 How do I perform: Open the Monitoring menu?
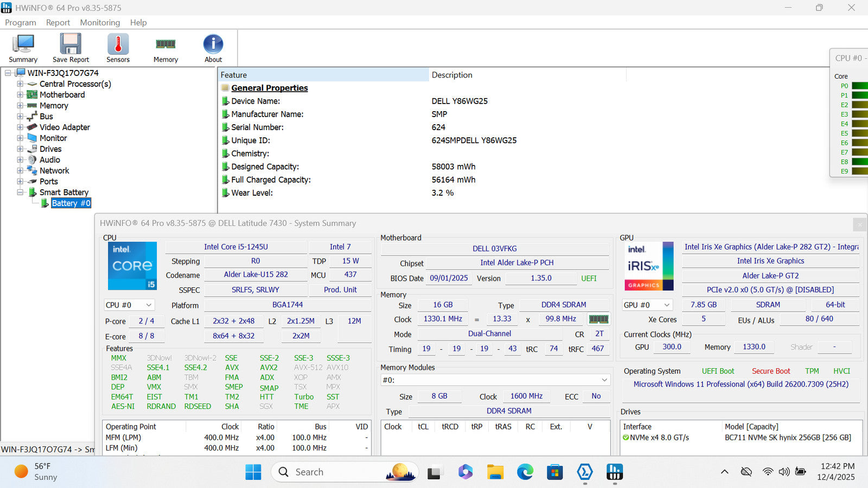point(100,22)
